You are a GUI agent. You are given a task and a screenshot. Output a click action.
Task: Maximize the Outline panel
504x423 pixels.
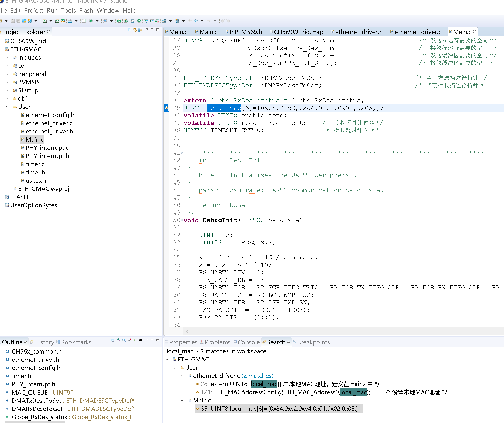click(158, 340)
